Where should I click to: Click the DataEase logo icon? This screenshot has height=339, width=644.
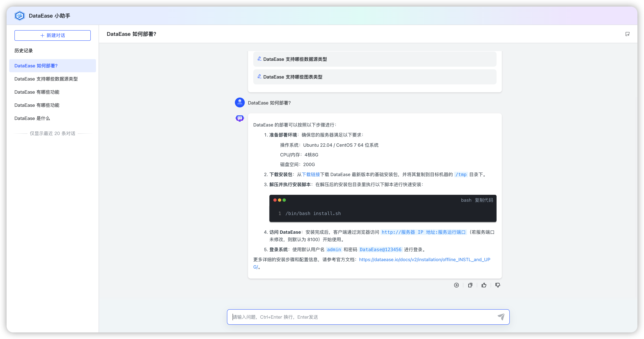tap(20, 16)
